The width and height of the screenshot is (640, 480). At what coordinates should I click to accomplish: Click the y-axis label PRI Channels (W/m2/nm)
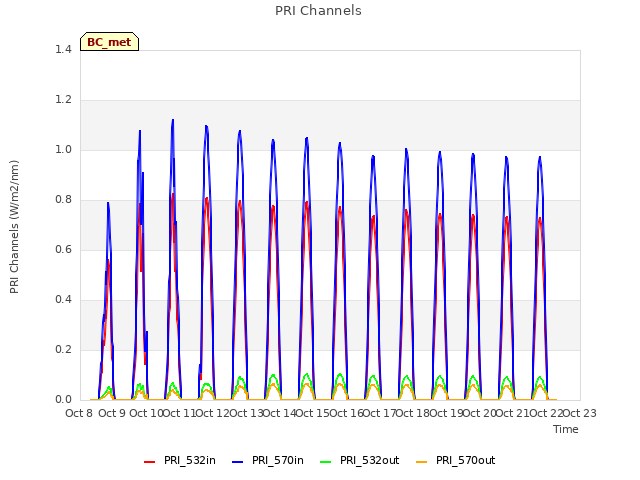14,227
